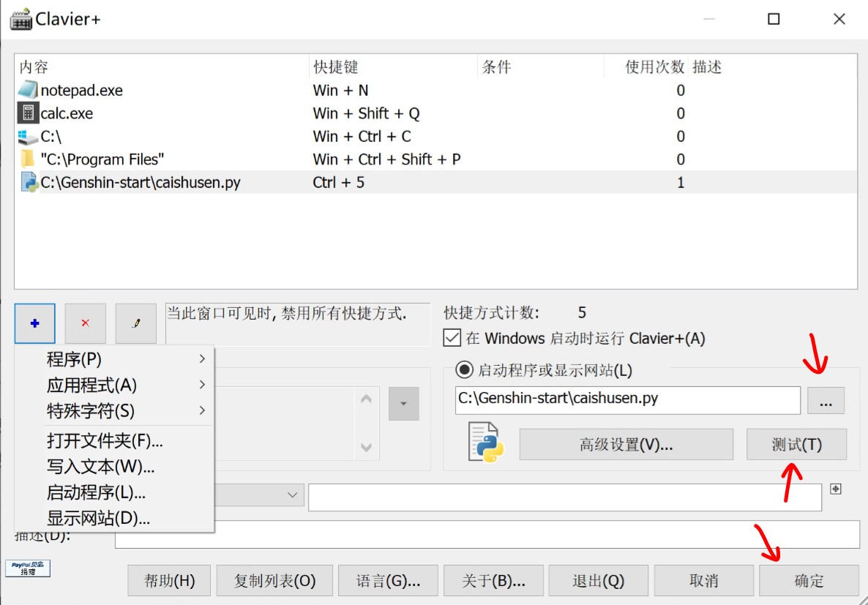Click the calc.exe calculator icon
This screenshot has width=868, height=605.
[x=28, y=113]
